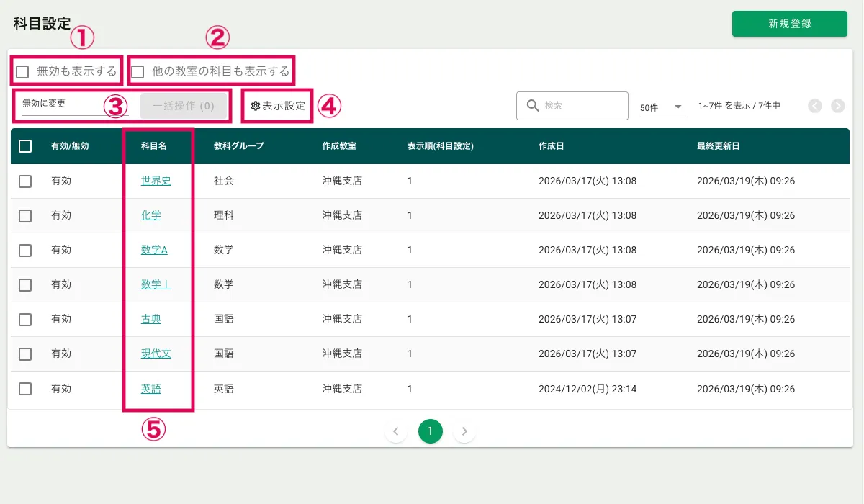
Task: Go to next page using bottom chevron
Action: tap(464, 431)
